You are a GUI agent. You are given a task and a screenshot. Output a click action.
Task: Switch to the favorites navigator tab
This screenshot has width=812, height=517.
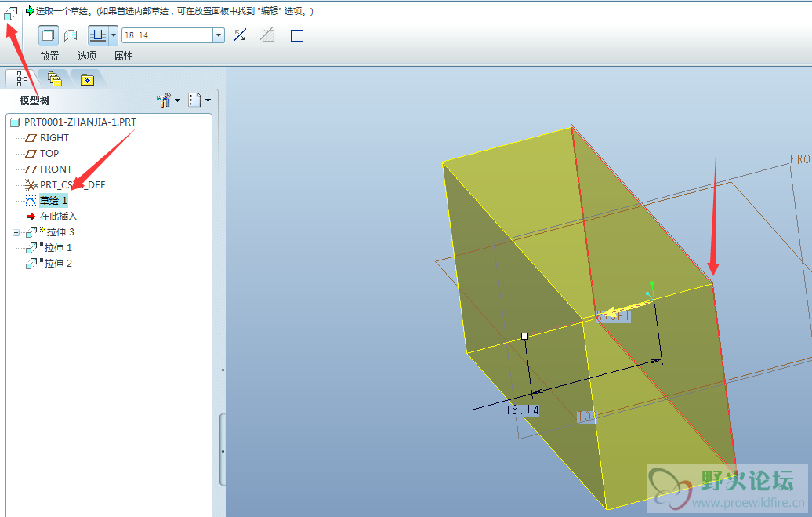coord(87,79)
